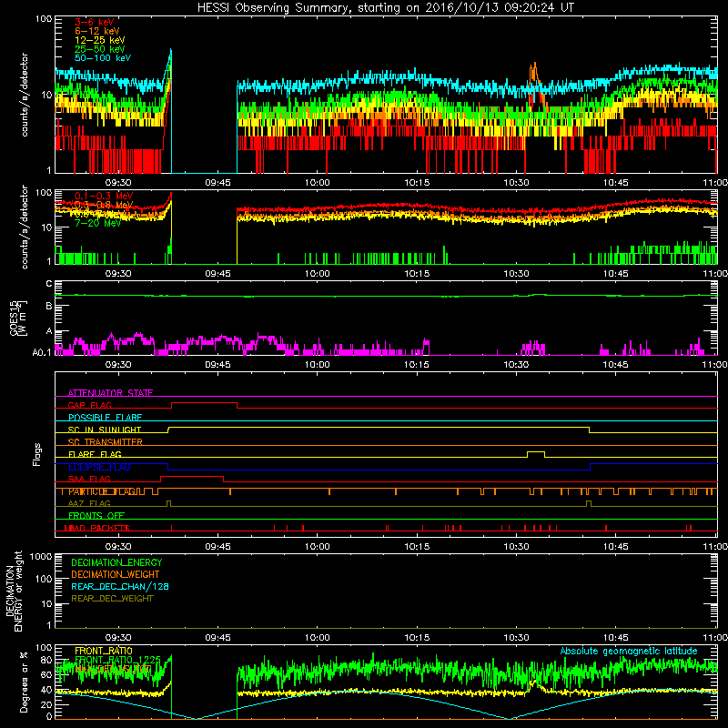Image resolution: width=728 pixels, height=728 pixels.
Task: Select the red 3-6 keV legend label
Action: click(x=95, y=22)
